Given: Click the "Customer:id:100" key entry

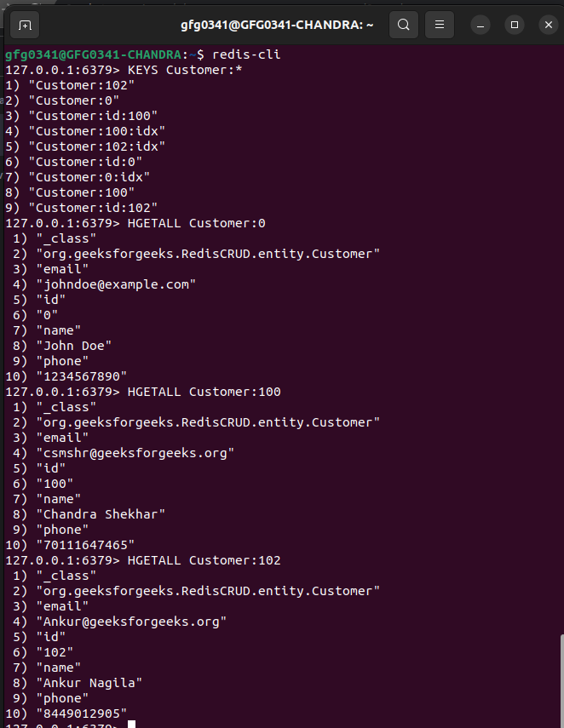Looking at the screenshot, I should coord(93,116).
